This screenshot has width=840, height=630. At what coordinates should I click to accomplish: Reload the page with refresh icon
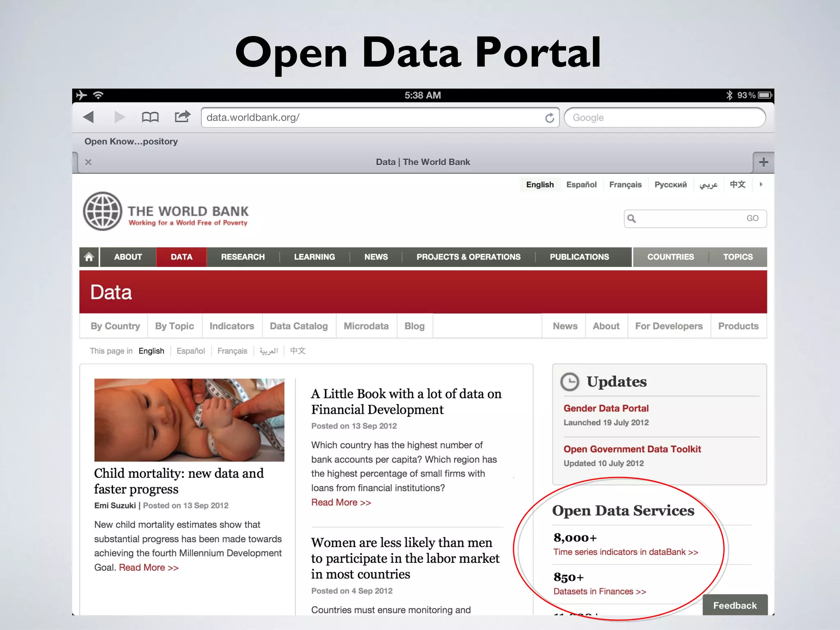550,118
